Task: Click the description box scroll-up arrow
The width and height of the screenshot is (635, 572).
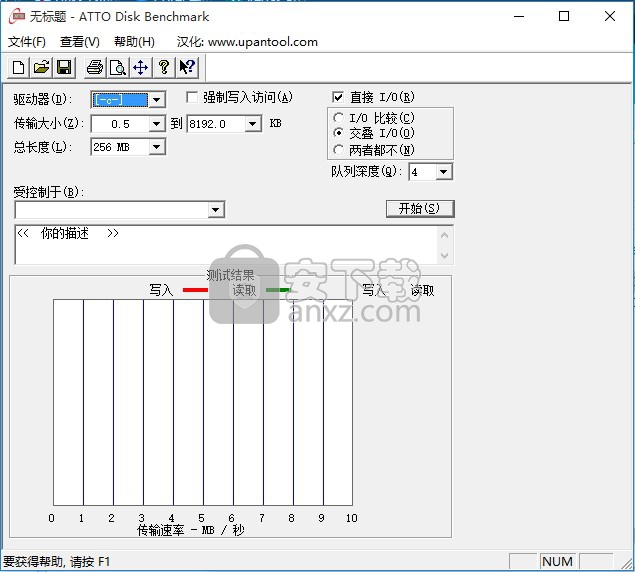Action: tap(444, 235)
